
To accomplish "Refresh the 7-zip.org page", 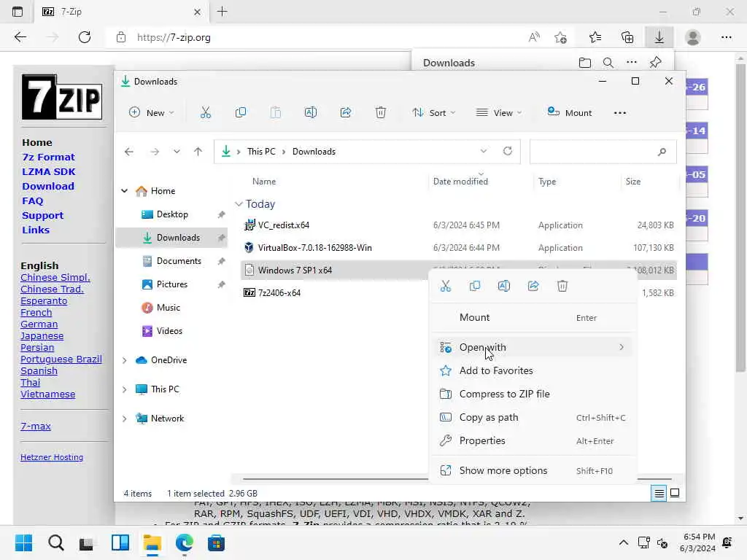I will click(x=85, y=37).
